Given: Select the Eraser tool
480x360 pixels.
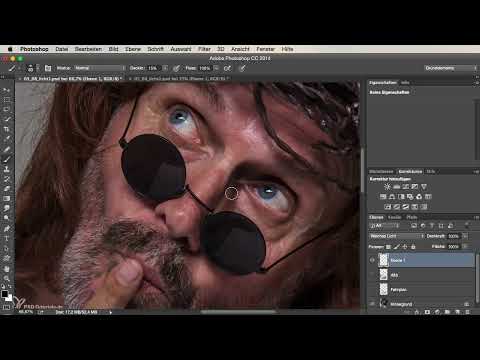Looking at the screenshot, I should pyautogui.click(x=7, y=189).
